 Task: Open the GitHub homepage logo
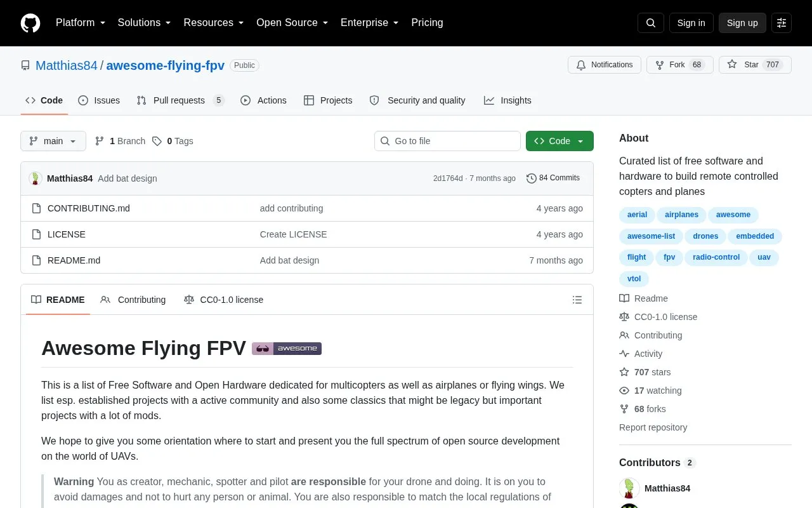[x=30, y=23]
